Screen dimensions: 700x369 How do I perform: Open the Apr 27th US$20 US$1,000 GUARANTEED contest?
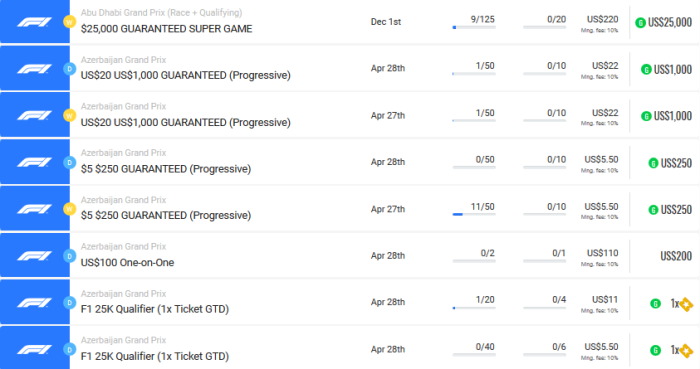tap(185, 123)
